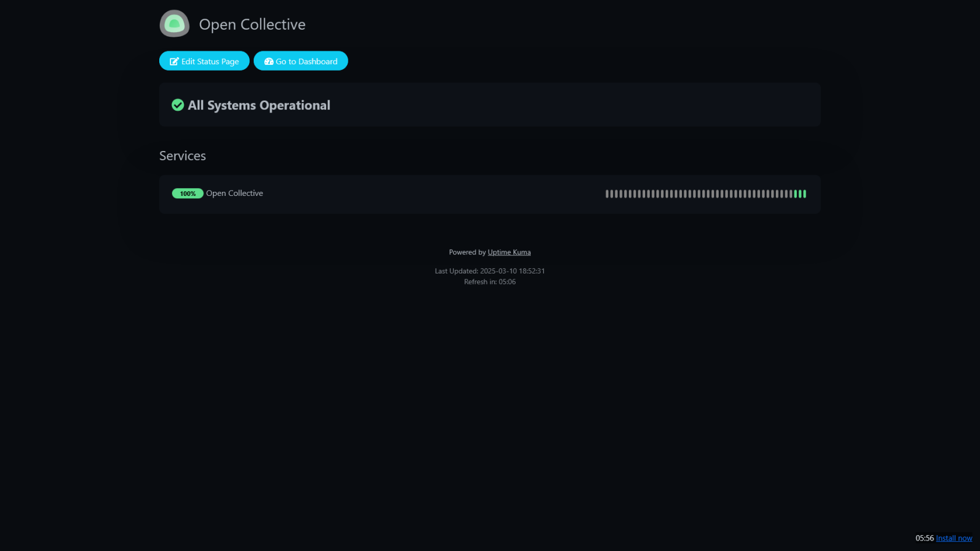Go to Dashboard
The image size is (980, 551).
tap(300, 61)
